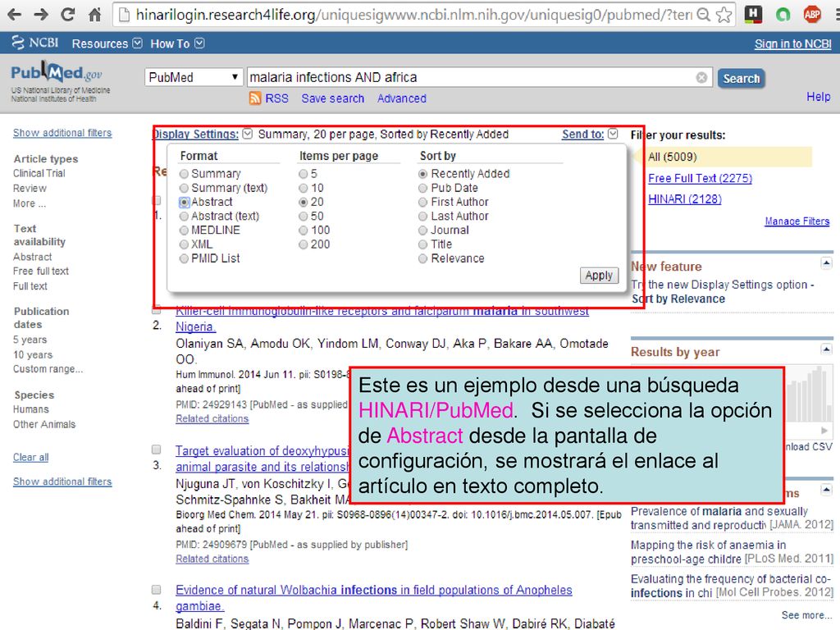Click the Display Settings link
This screenshot has width=840, height=630.
pyautogui.click(x=195, y=134)
